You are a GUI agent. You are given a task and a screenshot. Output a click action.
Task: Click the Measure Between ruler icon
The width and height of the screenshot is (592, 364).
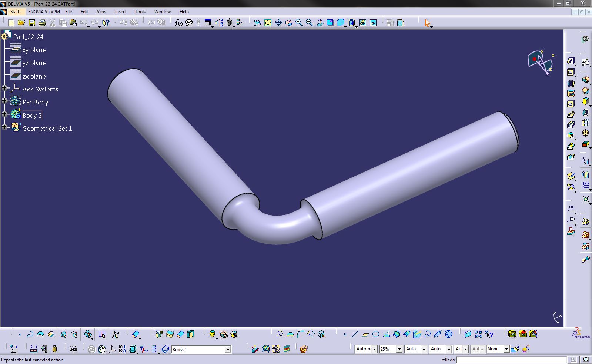click(x=34, y=349)
